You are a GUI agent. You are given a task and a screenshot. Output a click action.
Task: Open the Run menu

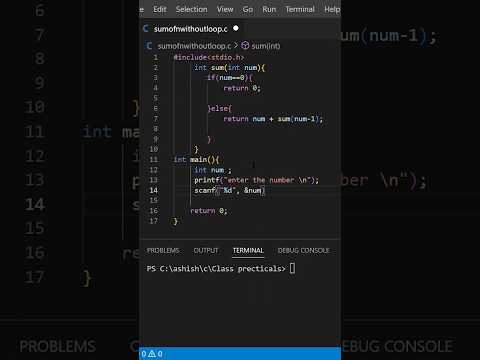[x=269, y=9]
